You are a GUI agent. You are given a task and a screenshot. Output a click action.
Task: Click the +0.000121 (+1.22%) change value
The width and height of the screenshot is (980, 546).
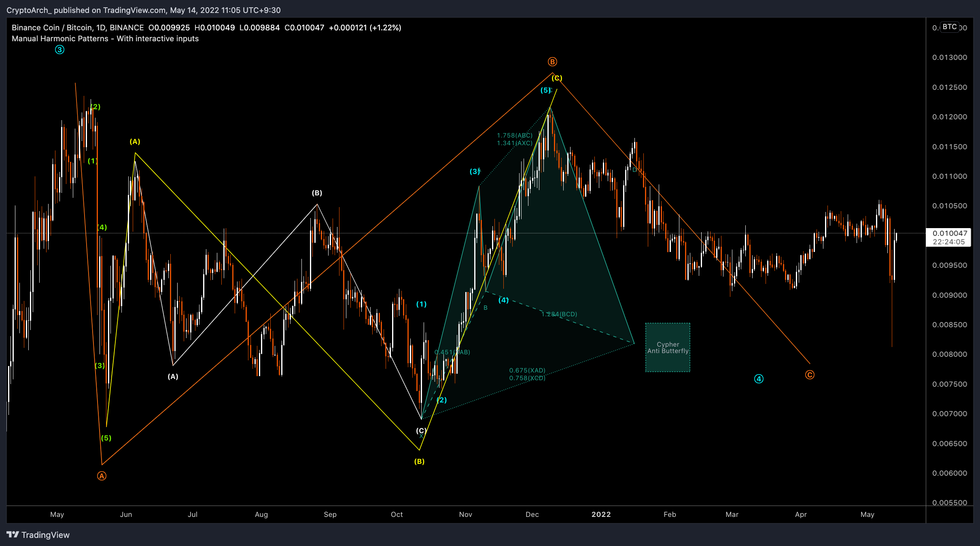365,28
